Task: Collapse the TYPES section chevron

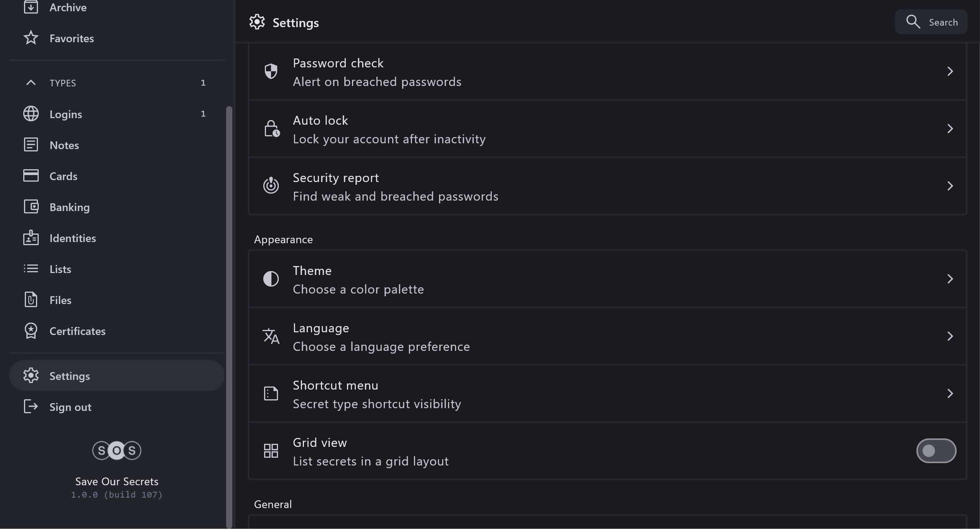Action: coord(31,83)
